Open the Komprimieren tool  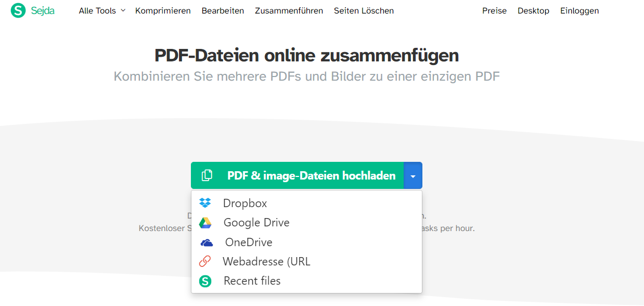(x=163, y=10)
